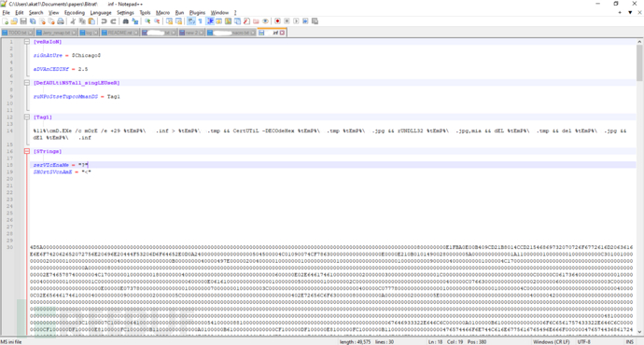
Task: Open the Encoding menu
Action: point(75,13)
